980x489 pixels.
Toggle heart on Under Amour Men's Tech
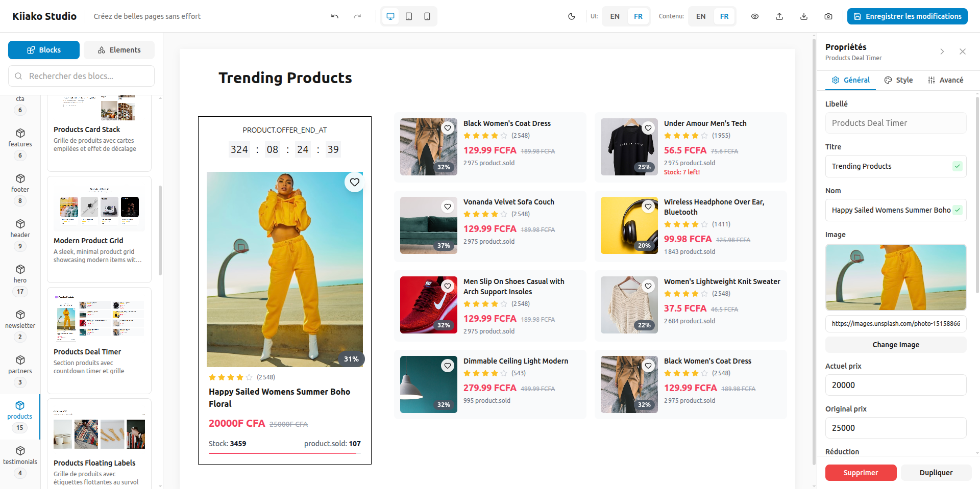(x=648, y=128)
